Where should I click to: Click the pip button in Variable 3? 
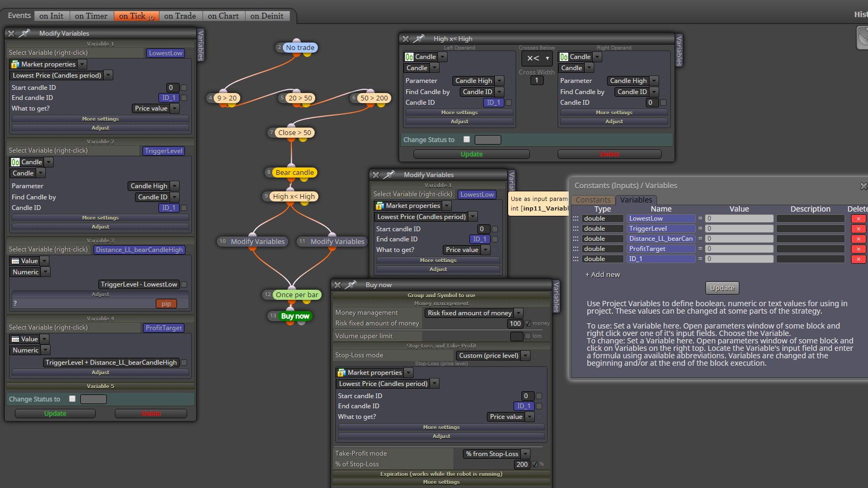click(166, 304)
